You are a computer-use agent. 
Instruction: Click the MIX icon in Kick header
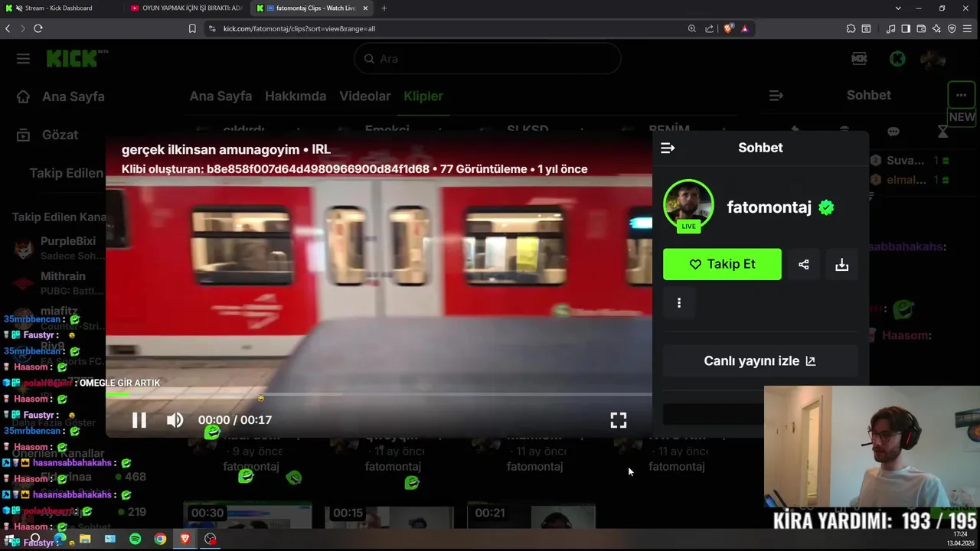coord(859,59)
